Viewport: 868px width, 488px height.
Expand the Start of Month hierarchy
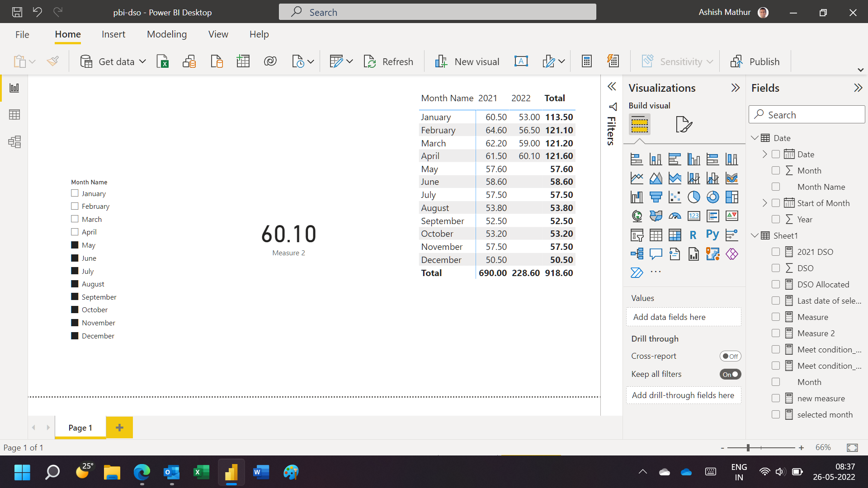tap(764, 203)
